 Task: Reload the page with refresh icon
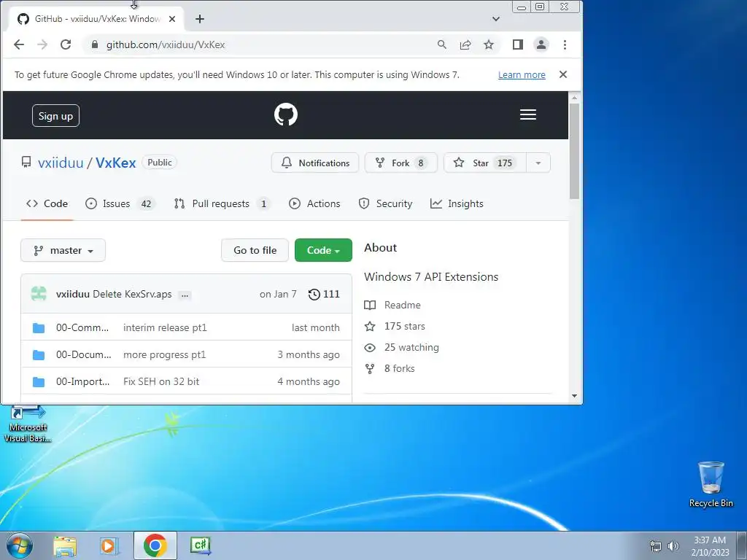[66, 44]
